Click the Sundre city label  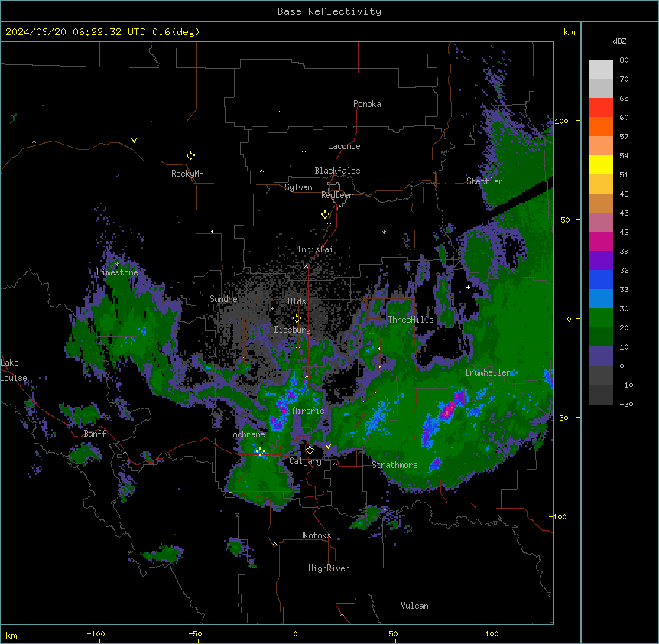[x=223, y=299]
